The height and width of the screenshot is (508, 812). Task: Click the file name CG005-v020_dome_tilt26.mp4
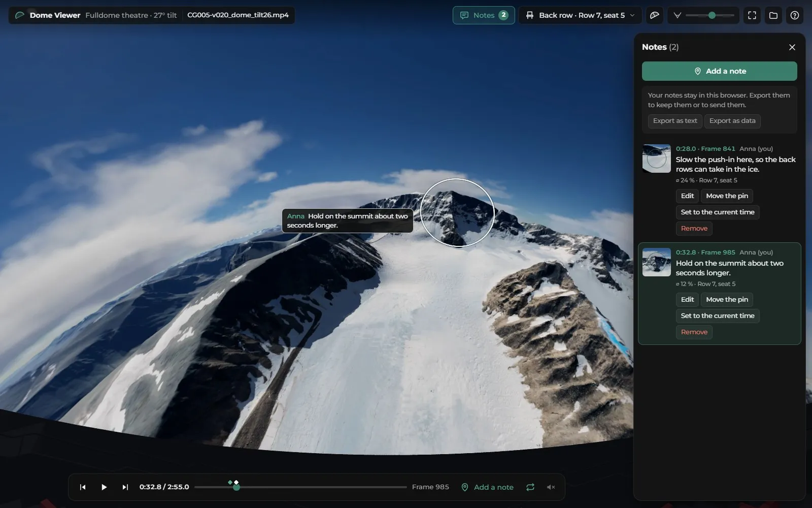[x=238, y=15]
